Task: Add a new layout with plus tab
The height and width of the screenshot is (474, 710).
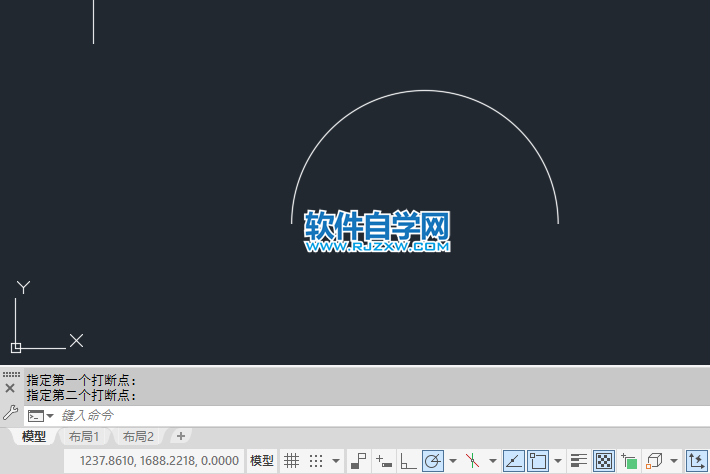Action: click(x=181, y=436)
